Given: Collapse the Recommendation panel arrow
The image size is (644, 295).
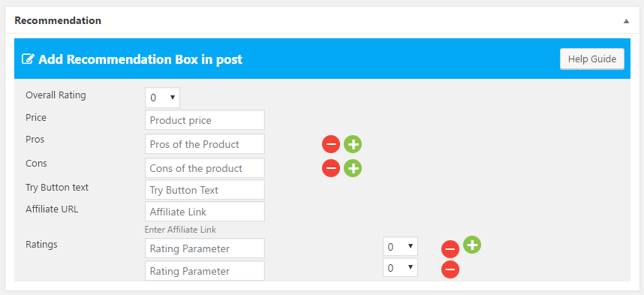Looking at the screenshot, I should (x=626, y=21).
